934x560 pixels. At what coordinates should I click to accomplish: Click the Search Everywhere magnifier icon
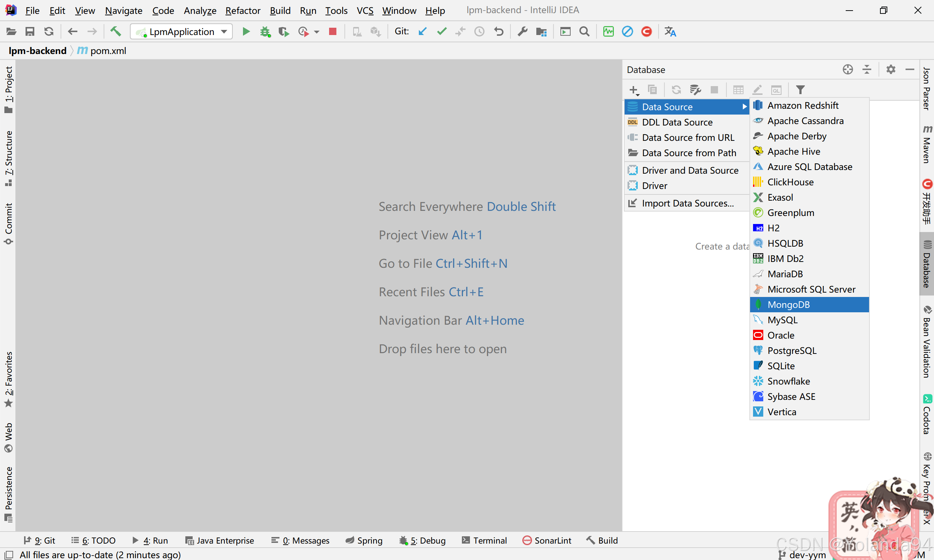(x=584, y=32)
